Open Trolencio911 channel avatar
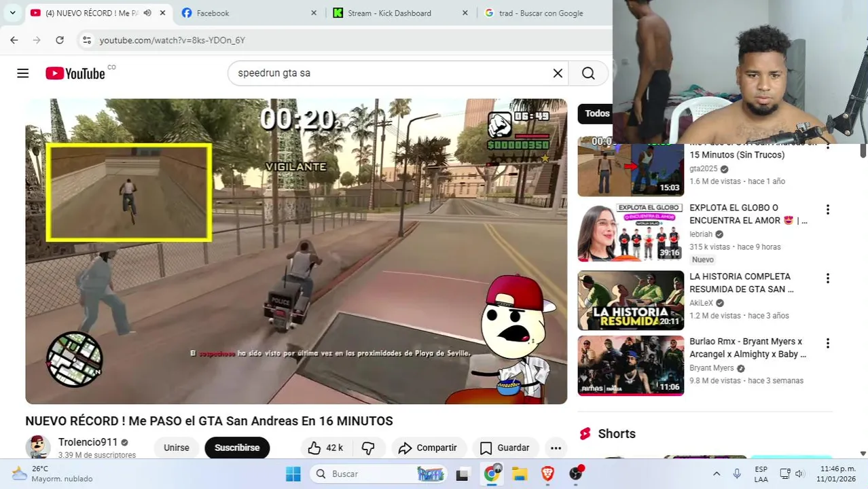The image size is (868, 489). pyautogui.click(x=38, y=447)
